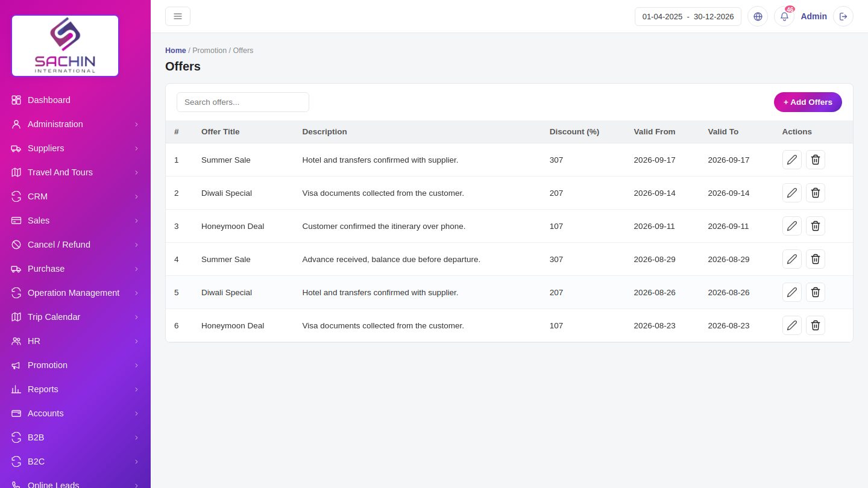The height and width of the screenshot is (488, 868).
Task: Delete the Diwali Special offer in row 5
Action: pyautogui.click(x=816, y=292)
